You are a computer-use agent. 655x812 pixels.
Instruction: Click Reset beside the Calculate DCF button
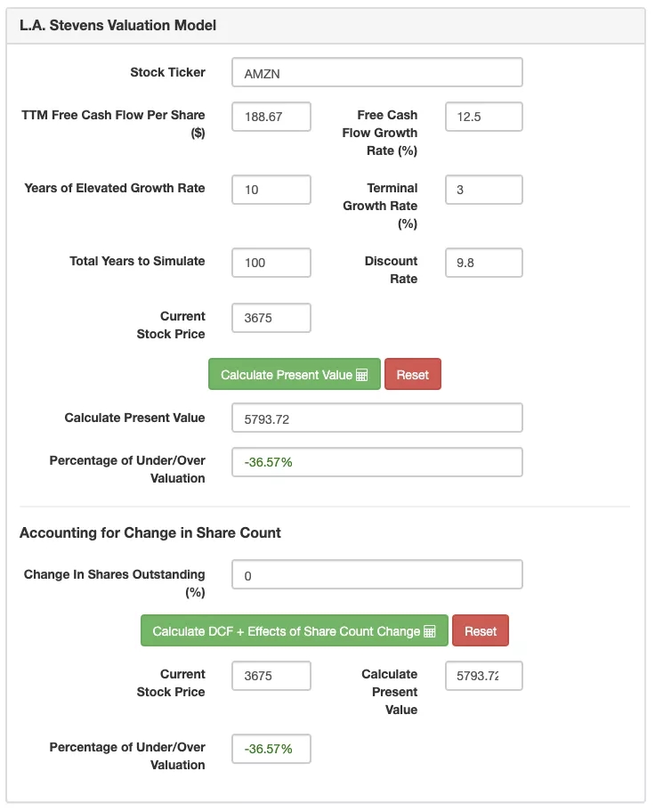click(481, 631)
